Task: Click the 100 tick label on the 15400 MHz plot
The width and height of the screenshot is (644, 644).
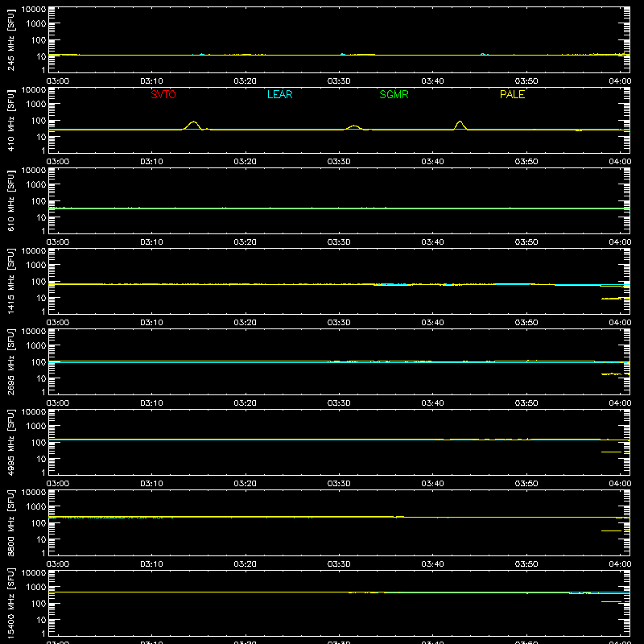Action: [39, 604]
